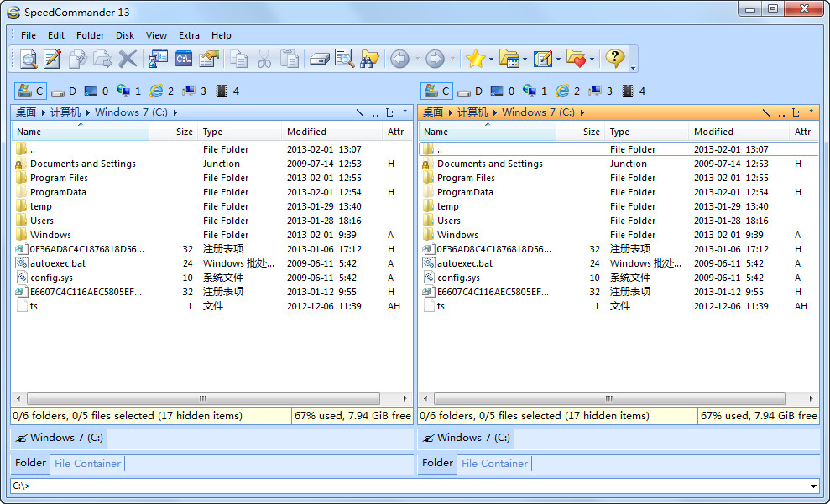Image resolution: width=830 pixels, height=504 pixels.
Task: Expand the Forward button history dropdown arrow
Action: [452, 59]
